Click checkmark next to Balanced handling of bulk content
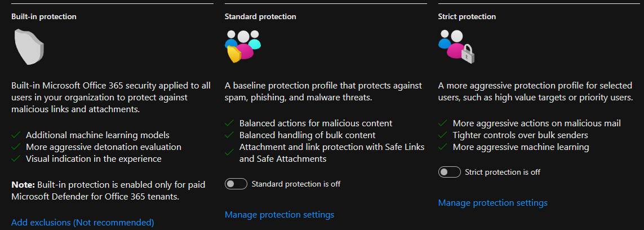The width and height of the screenshot is (644, 230). click(x=229, y=135)
